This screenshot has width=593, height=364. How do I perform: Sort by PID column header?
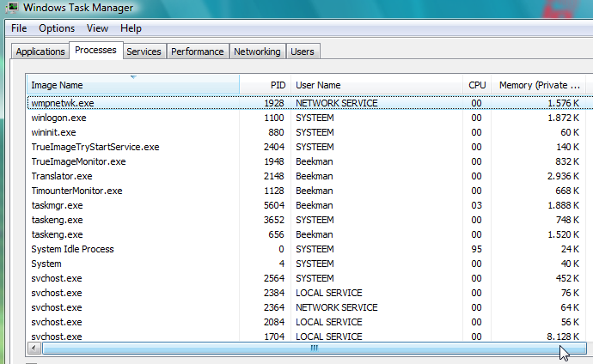[265, 85]
